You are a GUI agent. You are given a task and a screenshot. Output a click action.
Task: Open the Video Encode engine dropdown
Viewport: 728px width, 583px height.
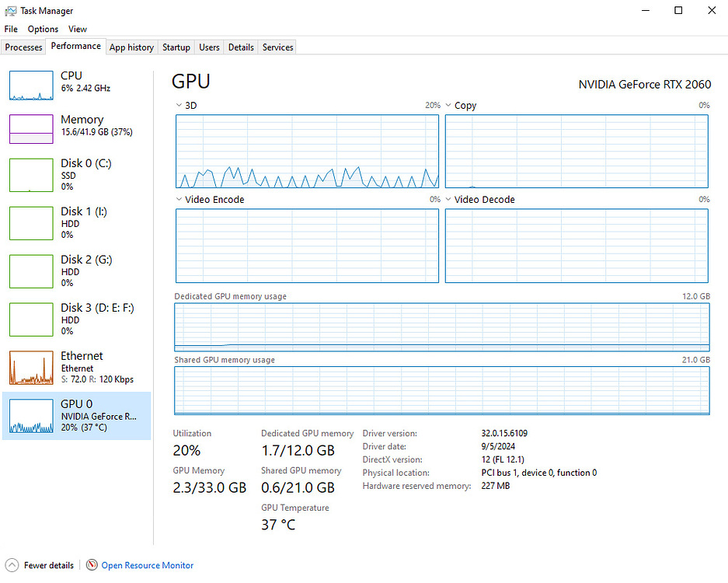click(x=179, y=200)
